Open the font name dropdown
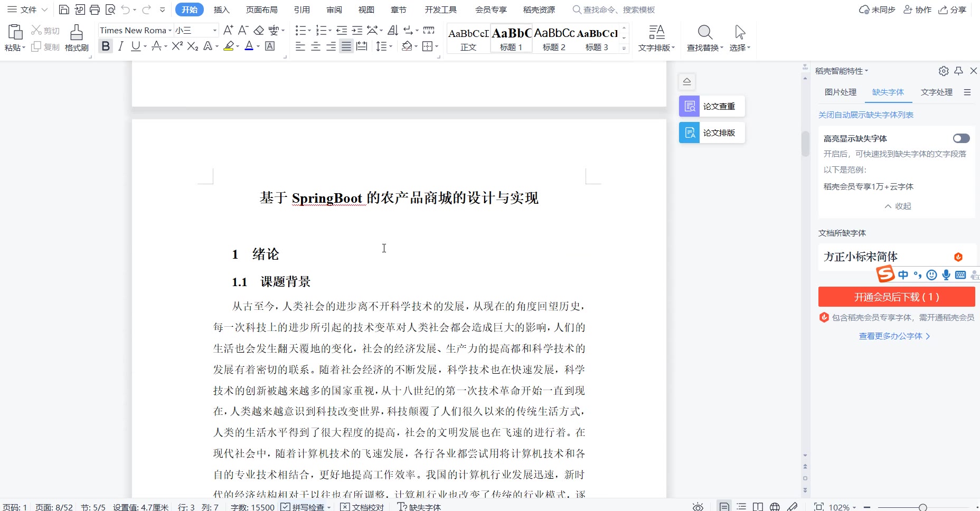Screen dimensions: 980x511 coord(170,31)
